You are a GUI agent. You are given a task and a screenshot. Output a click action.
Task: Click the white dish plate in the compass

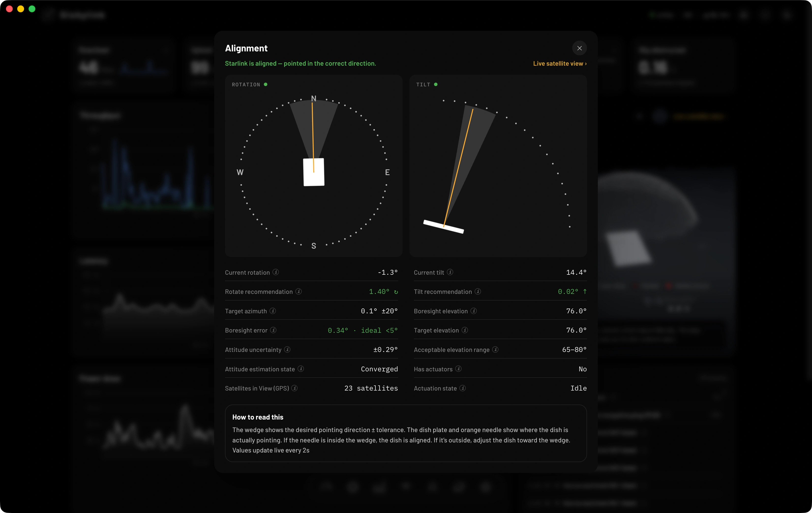point(314,172)
